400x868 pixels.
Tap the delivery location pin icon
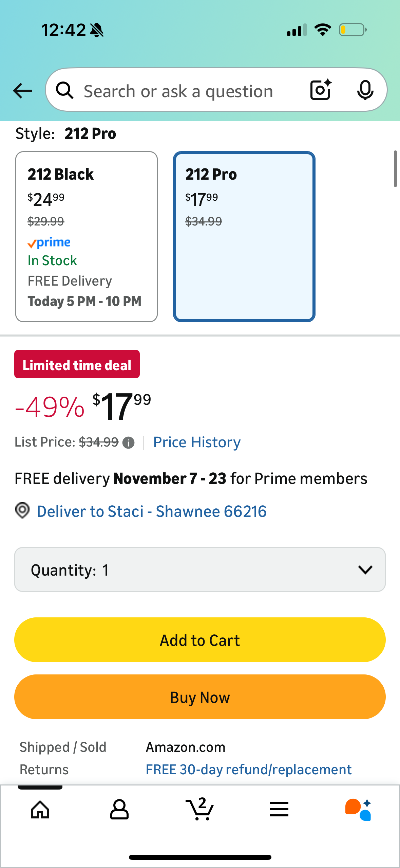coord(22,511)
